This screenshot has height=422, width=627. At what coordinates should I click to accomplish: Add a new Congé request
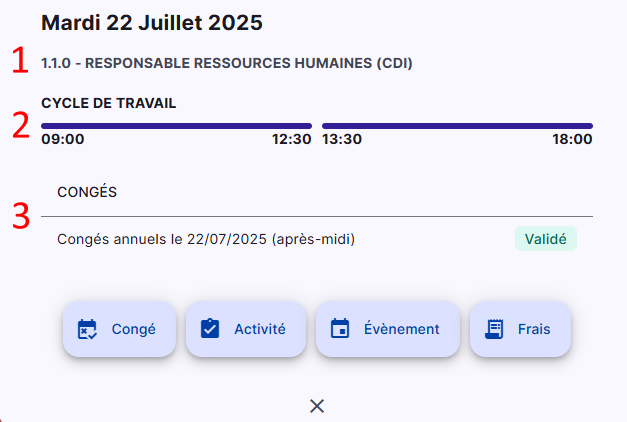119,329
